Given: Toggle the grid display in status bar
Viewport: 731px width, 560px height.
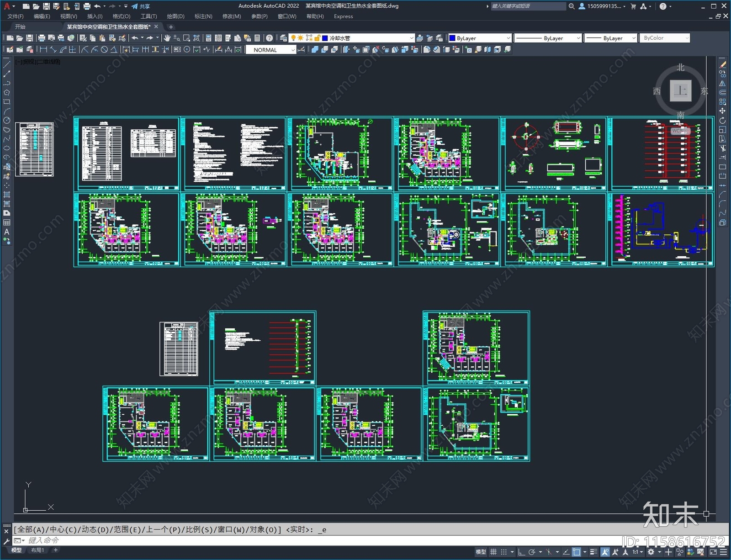Looking at the screenshot, I should pos(493,552).
